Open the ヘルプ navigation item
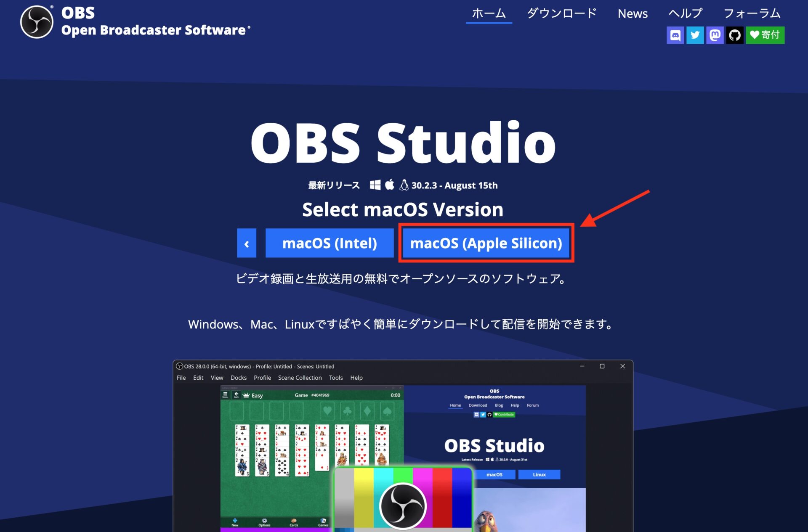This screenshot has width=808, height=532. pyautogui.click(x=686, y=13)
